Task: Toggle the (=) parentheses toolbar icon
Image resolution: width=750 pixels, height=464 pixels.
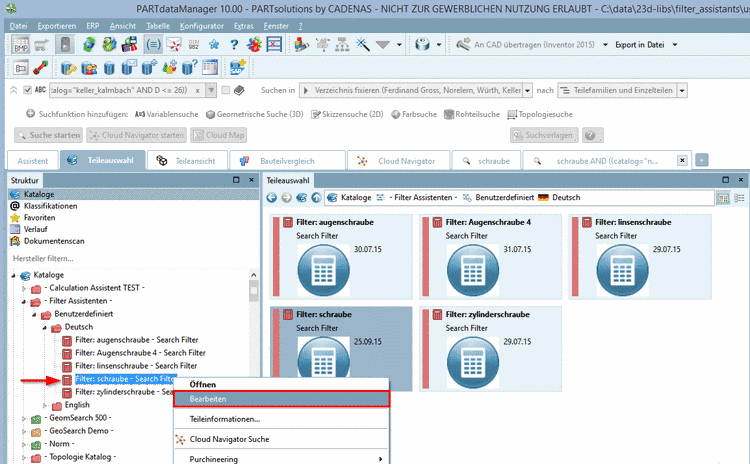Action: 153,45
